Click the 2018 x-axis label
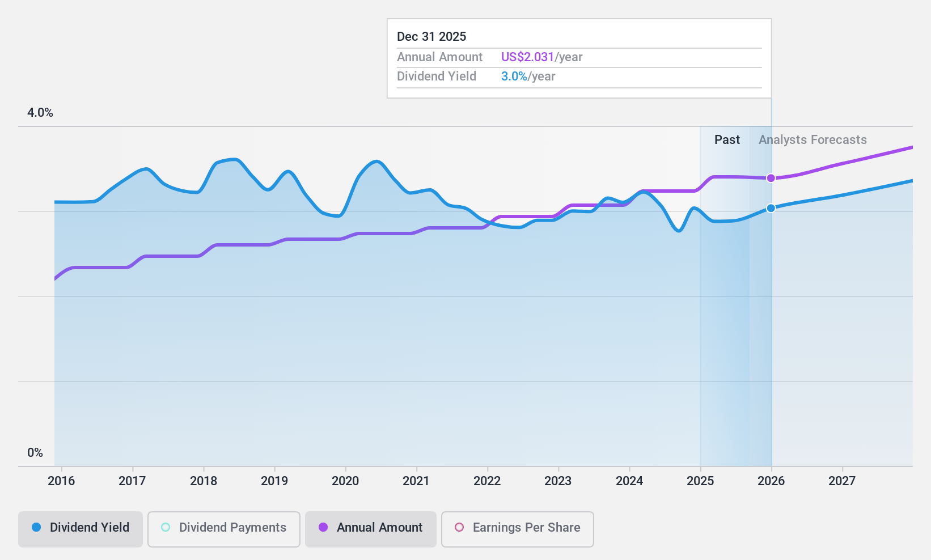 click(x=204, y=481)
